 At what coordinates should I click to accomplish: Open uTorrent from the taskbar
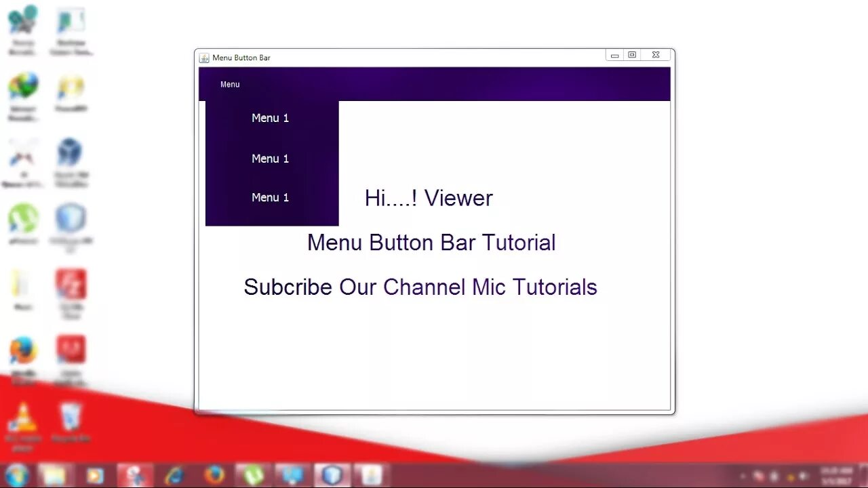(254, 475)
